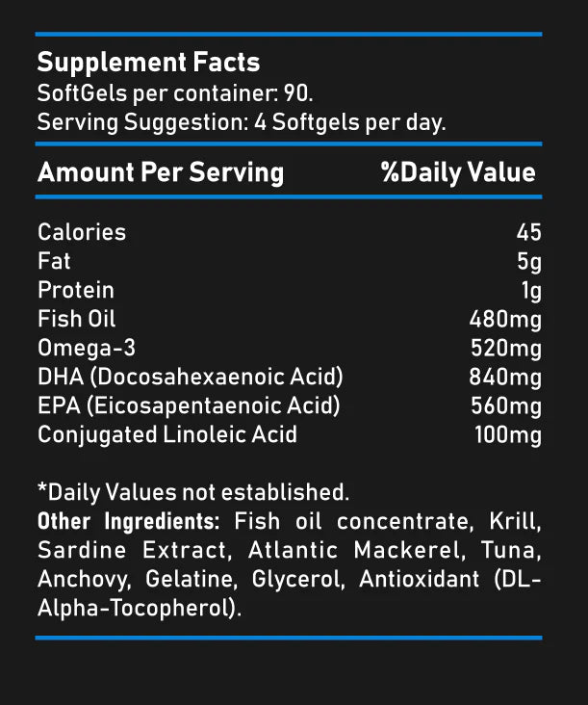This screenshot has width=588, height=705.
Task: Click the Other Ingredients bold label
Action: click(128, 522)
